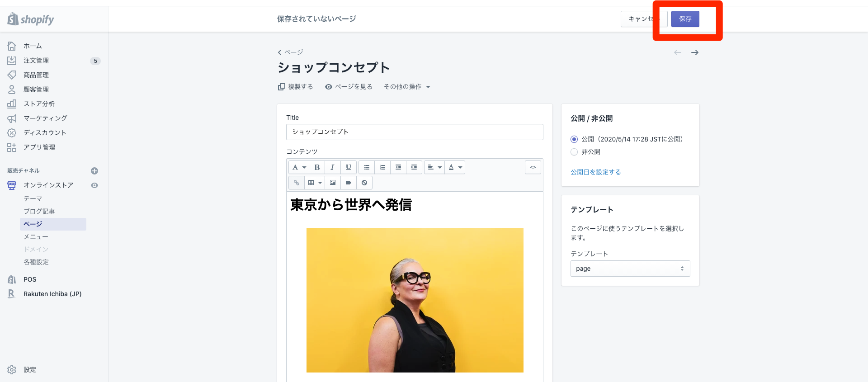Click the outdent icon
Viewport: 868px width, 382px height.
(398, 167)
